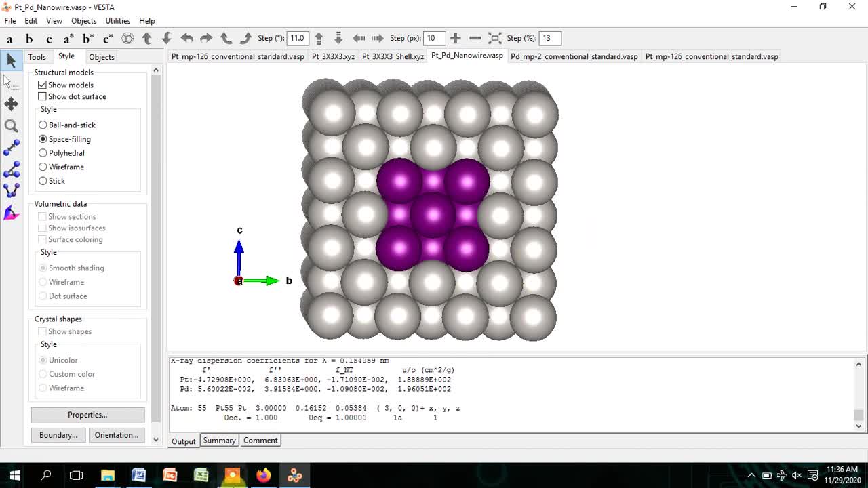Open the Help menu
Viewport: 868px width, 488px height.
pos(147,21)
